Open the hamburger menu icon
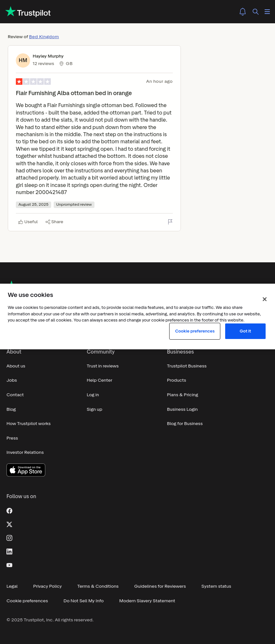The height and width of the screenshot is (644, 275). click(x=267, y=12)
